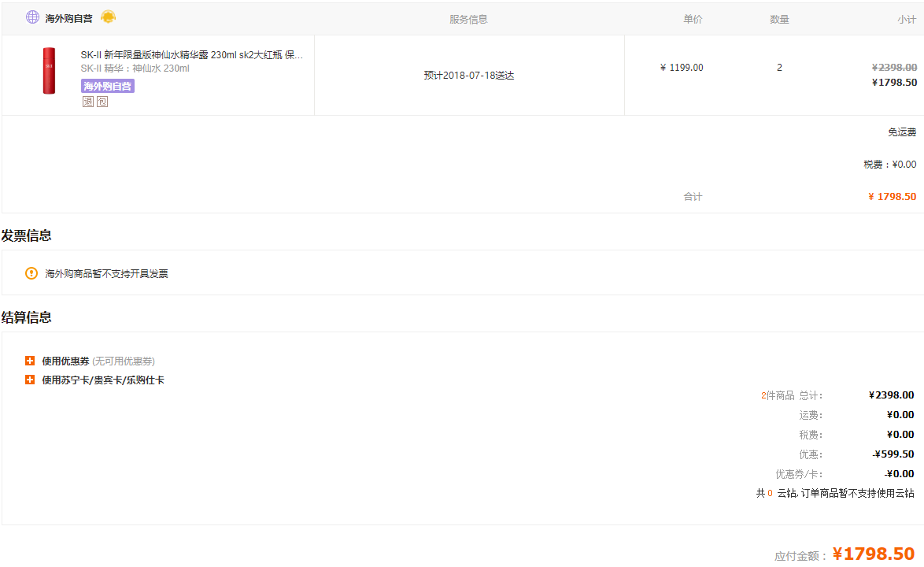Screen dimensions: 924x567
Task: Open the SK-II 新年限量版神仙水精华露 product title
Action: [191, 55]
